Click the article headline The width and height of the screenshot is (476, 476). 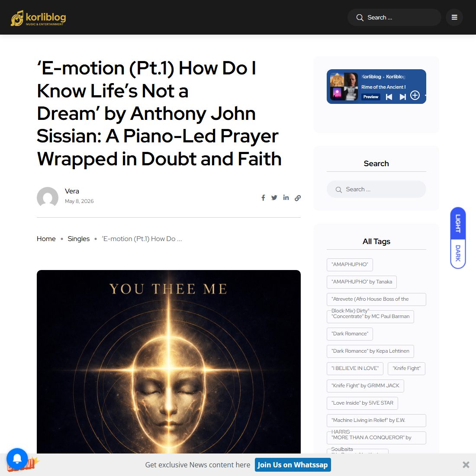[x=159, y=113]
